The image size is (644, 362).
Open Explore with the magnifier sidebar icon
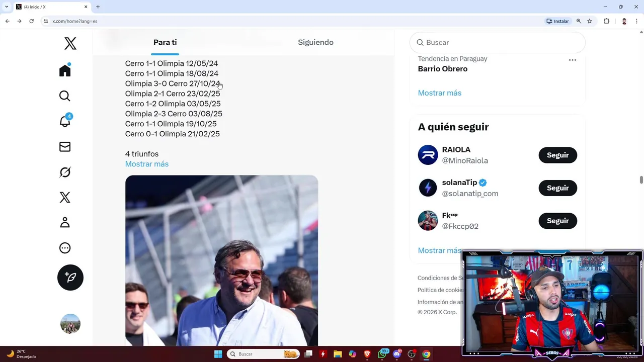click(65, 96)
